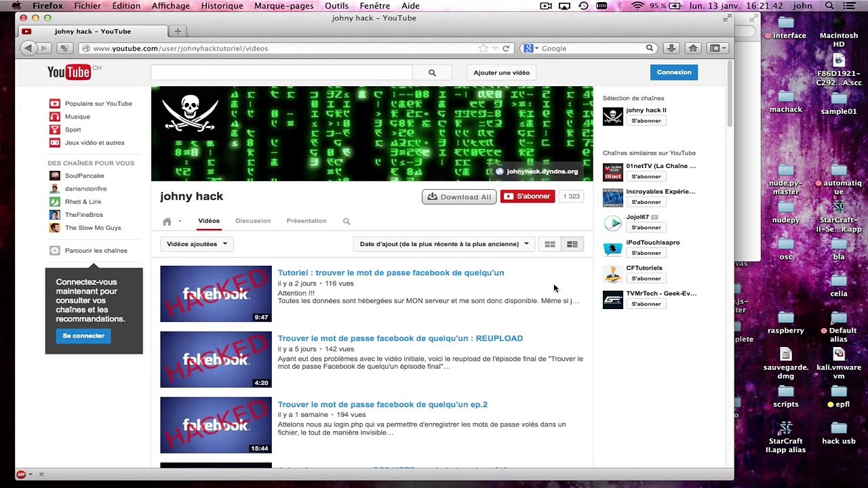Open a new tab with the plus button
This screenshot has height=488, width=868.
pos(178,31)
